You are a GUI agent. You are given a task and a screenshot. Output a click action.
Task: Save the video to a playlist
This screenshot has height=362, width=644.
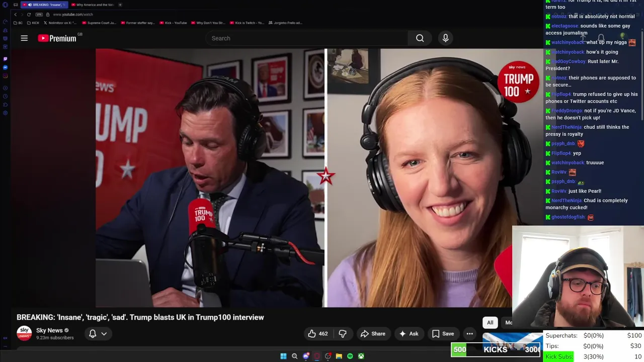point(443,334)
